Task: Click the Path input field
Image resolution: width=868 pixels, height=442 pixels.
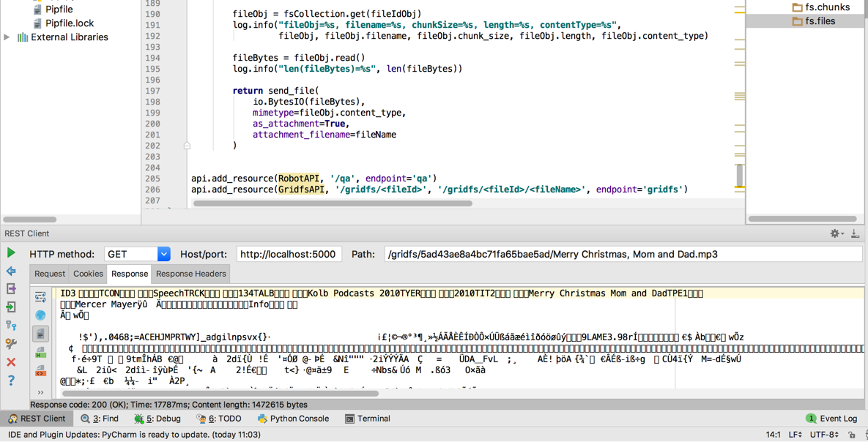Action: coord(623,254)
